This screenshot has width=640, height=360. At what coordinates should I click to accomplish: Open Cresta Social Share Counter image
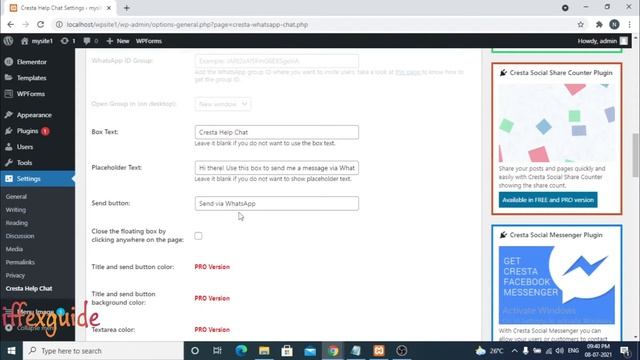click(x=557, y=123)
